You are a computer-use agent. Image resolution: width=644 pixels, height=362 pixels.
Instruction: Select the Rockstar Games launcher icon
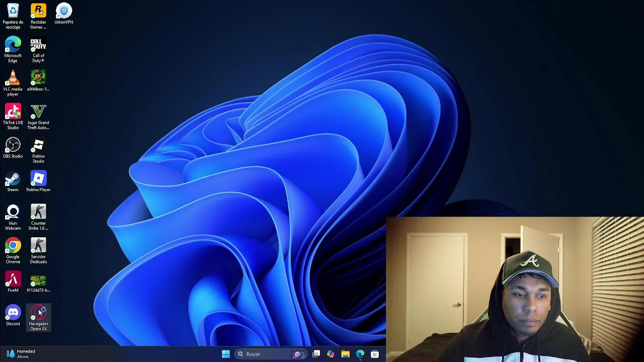pyautogui.click(x=38, y=16)
